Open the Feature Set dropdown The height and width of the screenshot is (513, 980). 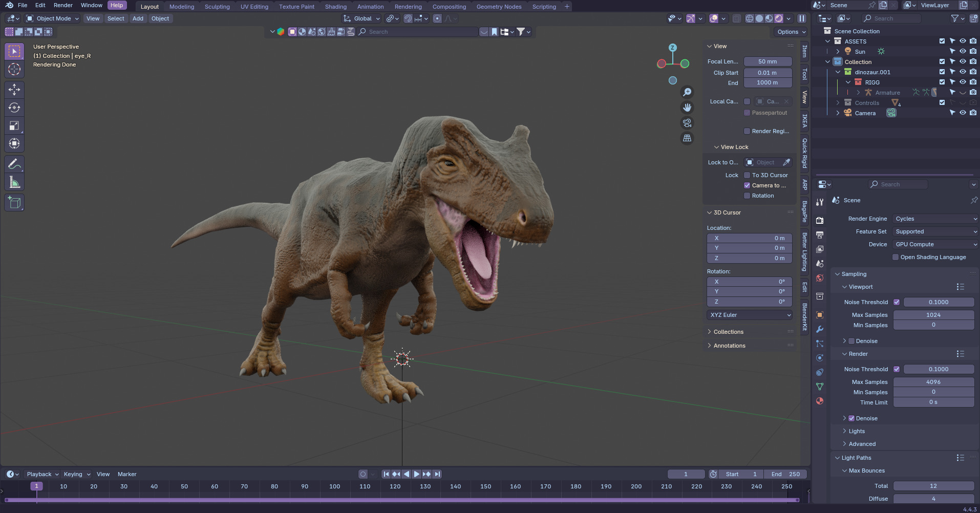click(935, 231)
